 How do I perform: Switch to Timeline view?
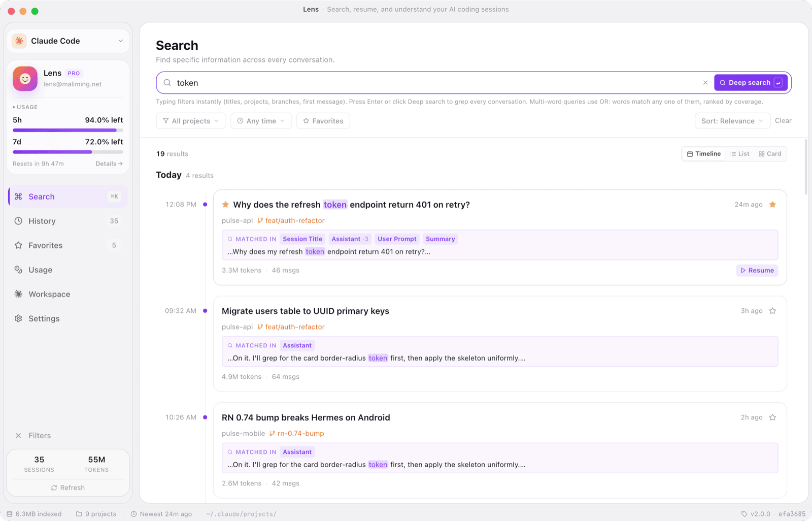(x=704, y=154)
